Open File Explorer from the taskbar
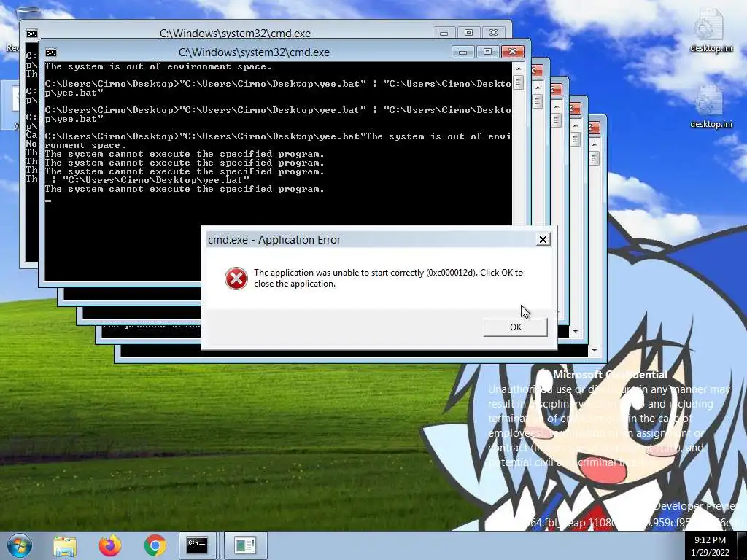The image size is (747, 560). click(x=65, y=545)
